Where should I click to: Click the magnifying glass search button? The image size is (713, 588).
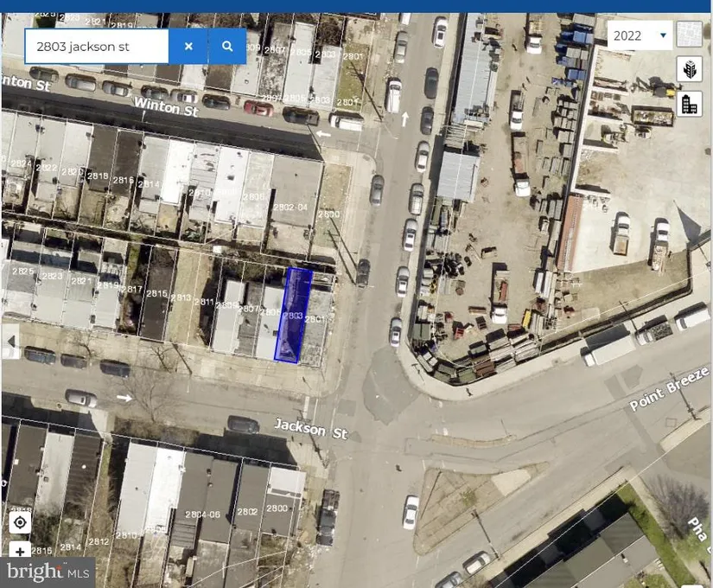point(227,47)
